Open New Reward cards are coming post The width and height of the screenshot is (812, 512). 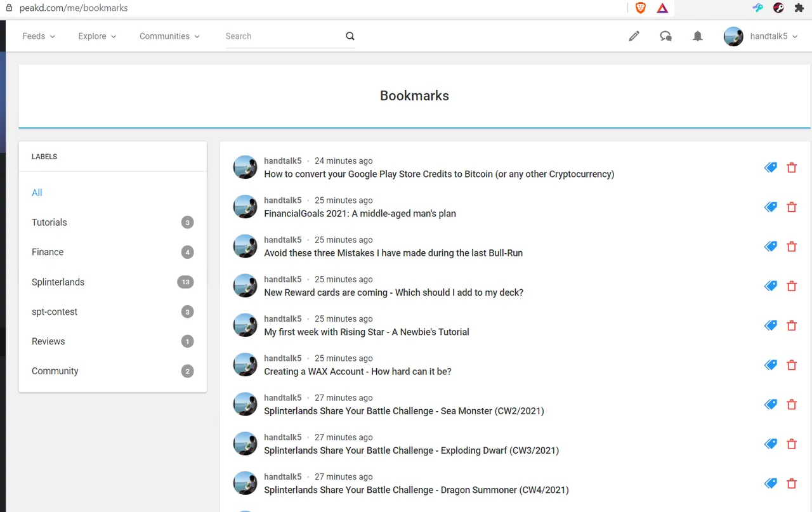393,292
